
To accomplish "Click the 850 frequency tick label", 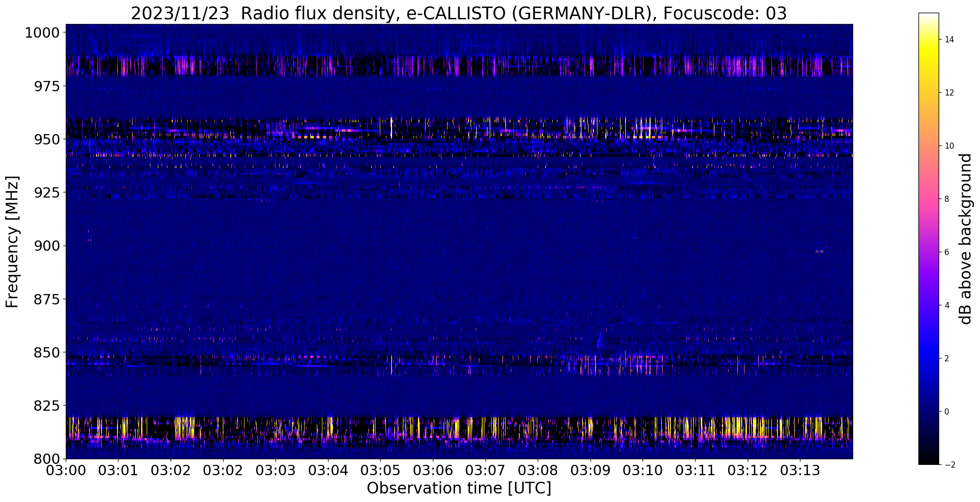I will click(47, 352).
